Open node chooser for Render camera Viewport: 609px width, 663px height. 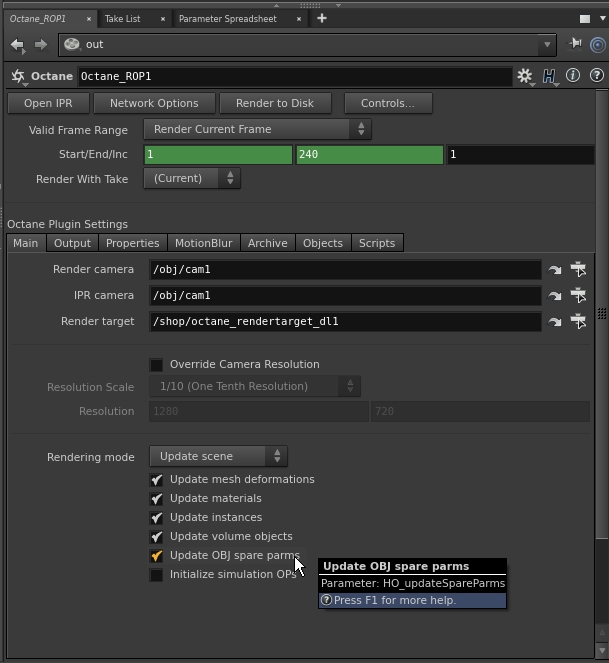click(x=578, y=269)
